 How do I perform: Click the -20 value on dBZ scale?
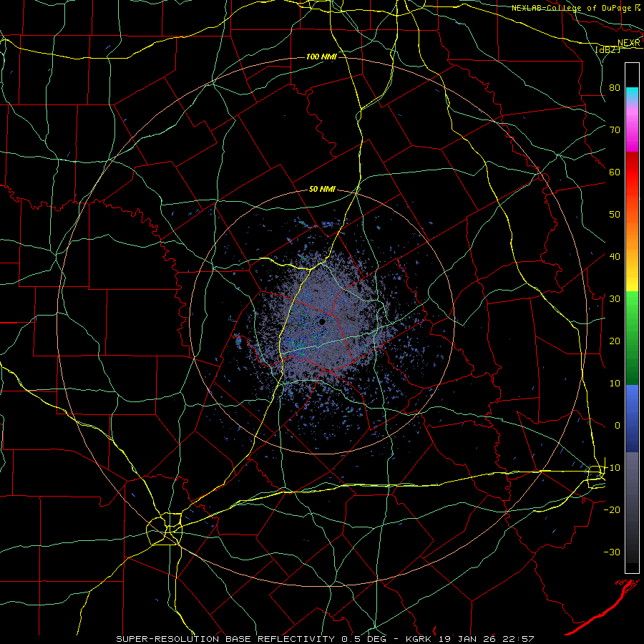pos(612,509)
